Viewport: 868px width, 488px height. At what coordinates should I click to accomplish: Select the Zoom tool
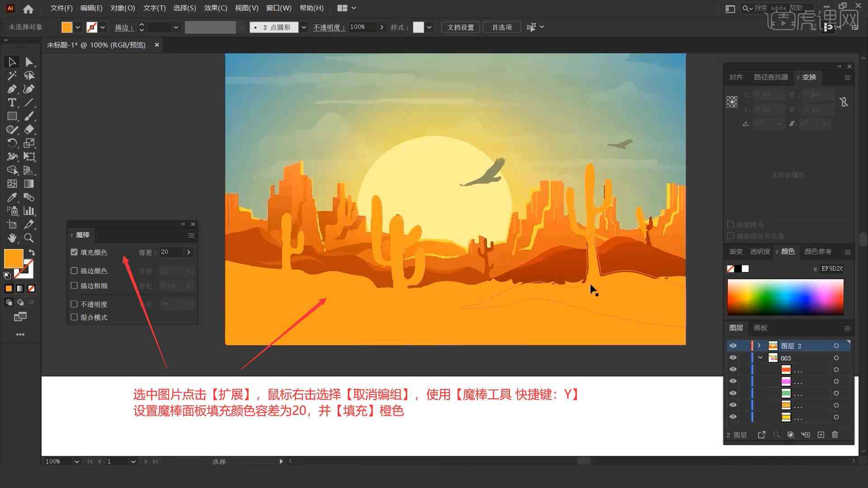pyautogui.click(x=28, y=238)
